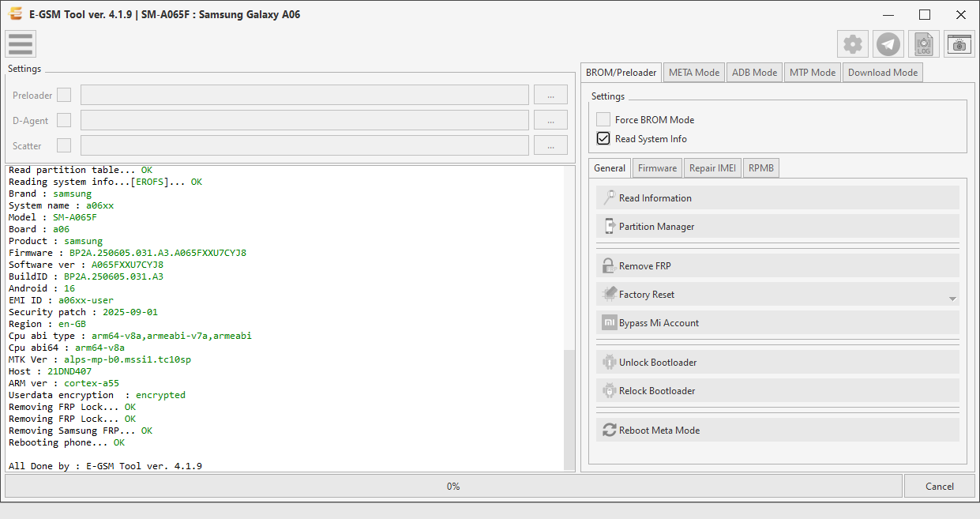The image size is (980, 519).
Task: Click Partition Manager button
Action: [778, 226]
